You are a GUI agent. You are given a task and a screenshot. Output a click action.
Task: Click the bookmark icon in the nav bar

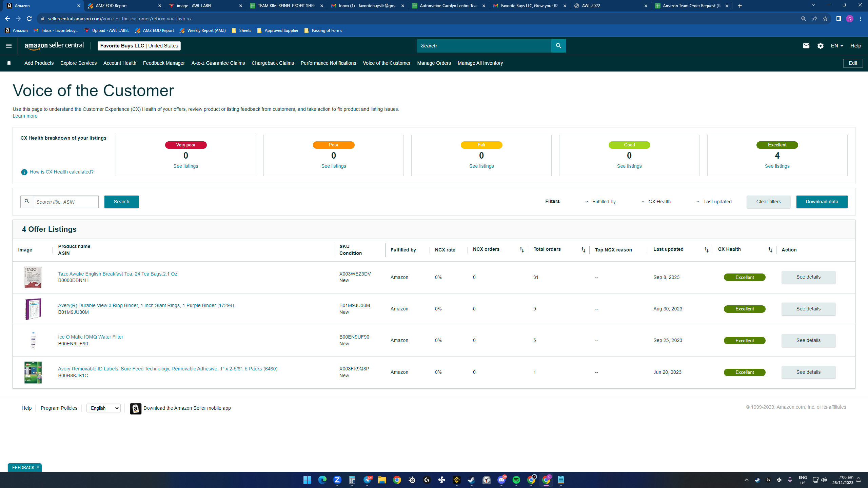point(9,63)
